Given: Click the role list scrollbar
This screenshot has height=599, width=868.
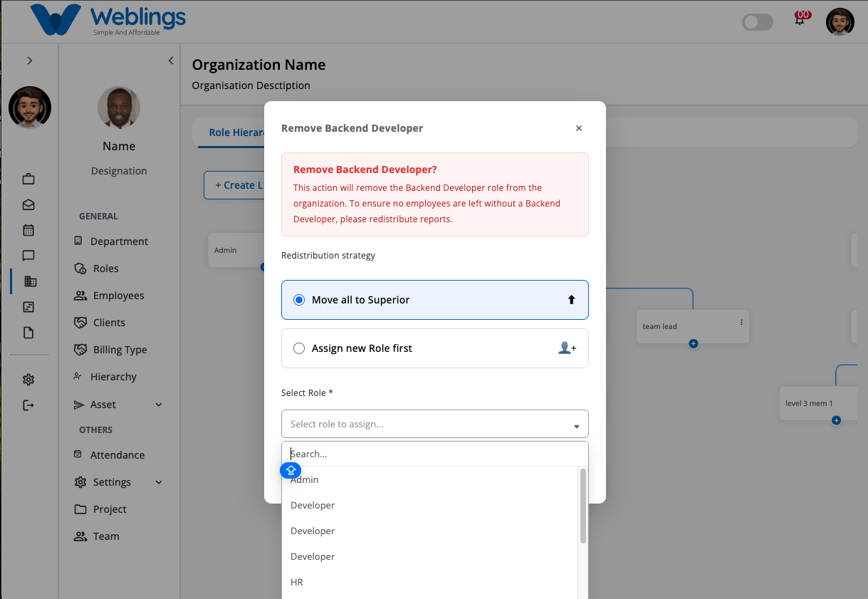Looking at the screenshot, I should click(x=583, y=506).
